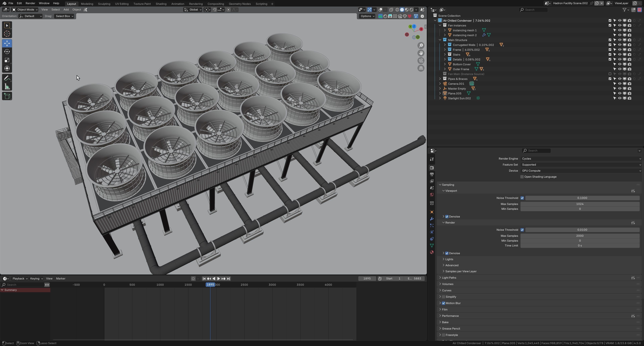
Task: Jump to timeline end frame
Action: 228,279
